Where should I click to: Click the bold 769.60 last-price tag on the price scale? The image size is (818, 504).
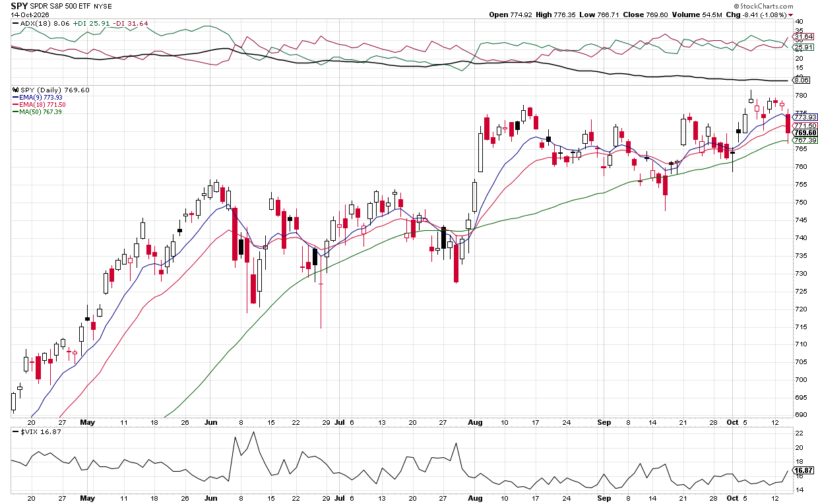(x=804, y=133)
